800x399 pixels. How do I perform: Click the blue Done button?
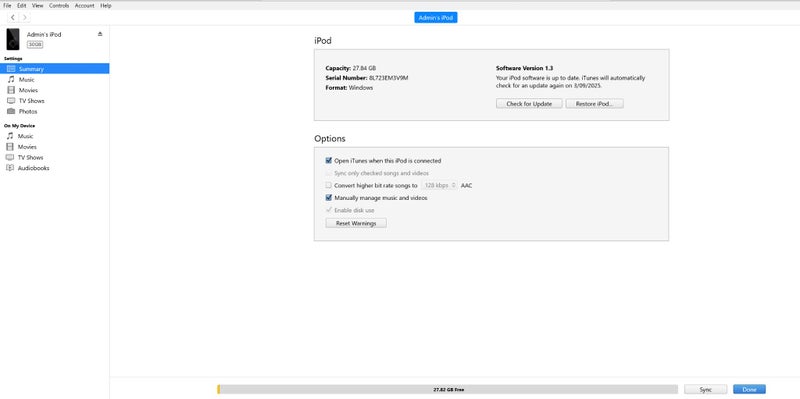pyautogui.click(x=749, y=389)
